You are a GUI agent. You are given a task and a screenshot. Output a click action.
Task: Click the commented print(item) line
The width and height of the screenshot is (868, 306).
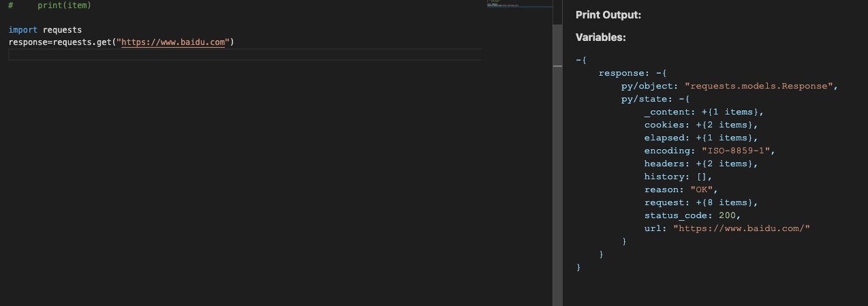(50, 5)
